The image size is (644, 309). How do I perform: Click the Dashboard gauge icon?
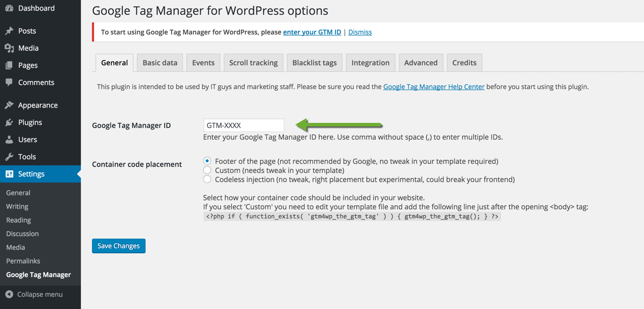pyautogui.click(x=9, y=8)
